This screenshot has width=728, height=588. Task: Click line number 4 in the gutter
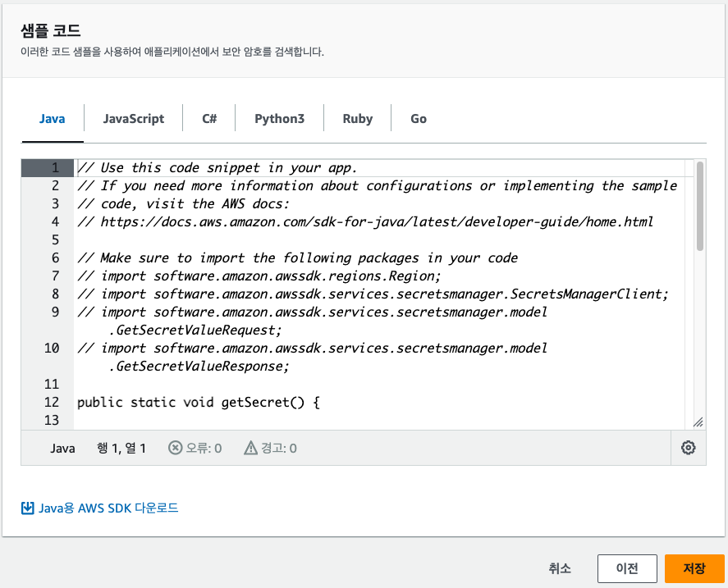pos(55,222)
